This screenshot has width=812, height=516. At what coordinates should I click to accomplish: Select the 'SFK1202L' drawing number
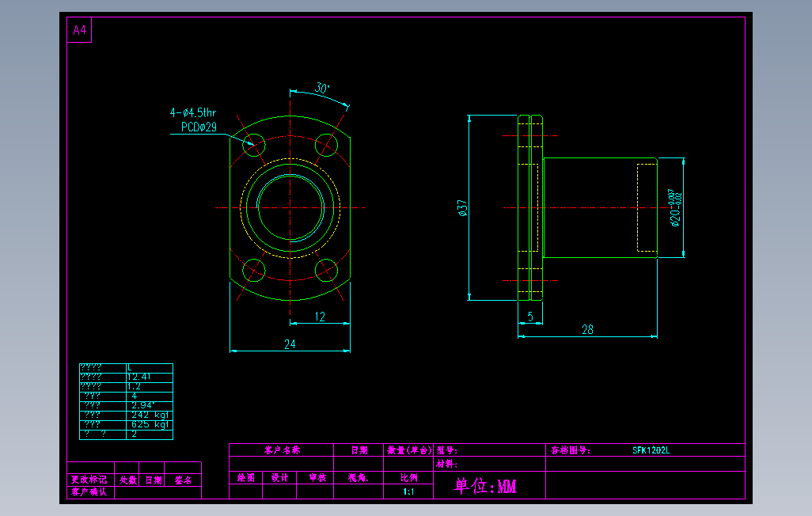651,450
